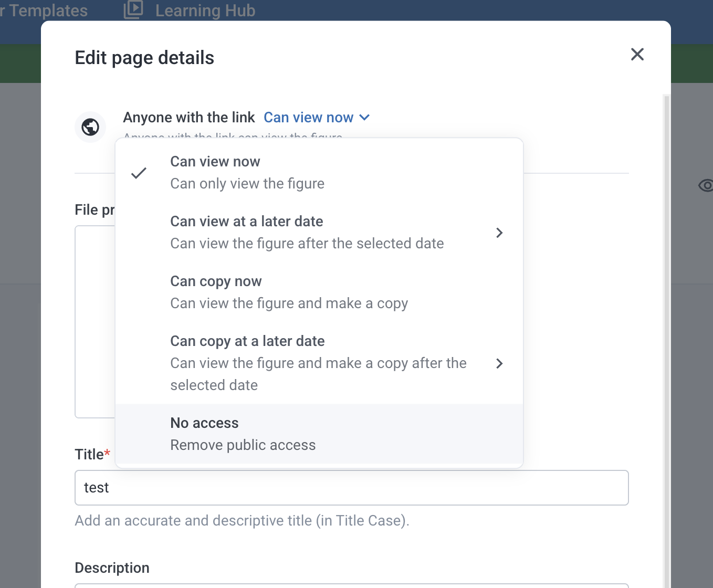The width and height of the screenshot is (713, 588).
Task: Expand the Can copy at a later date arrow
Action: point(499,363)
